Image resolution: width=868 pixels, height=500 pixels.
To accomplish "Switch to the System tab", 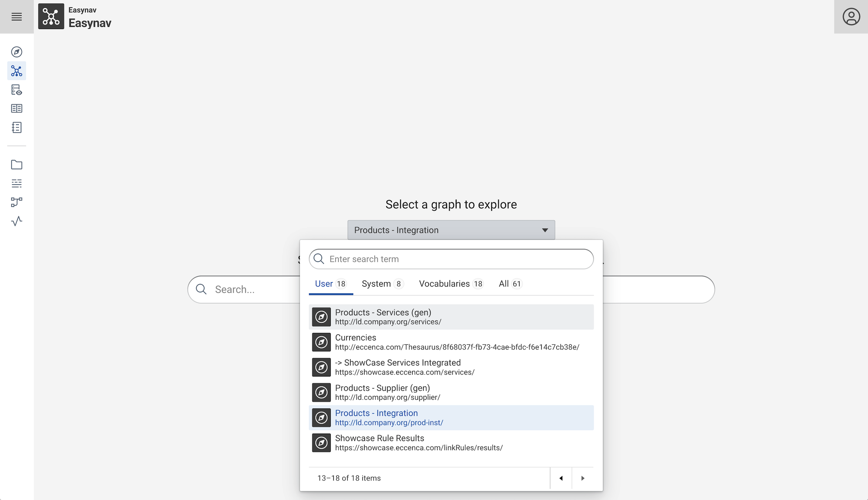I will coord(376,284).
